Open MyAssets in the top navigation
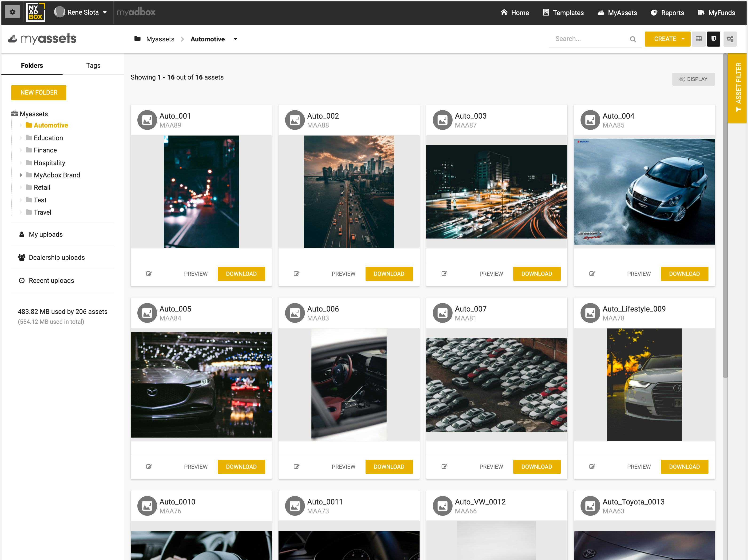Image resolution: width=748 pixels, height=560 pixels. [617, 12]
